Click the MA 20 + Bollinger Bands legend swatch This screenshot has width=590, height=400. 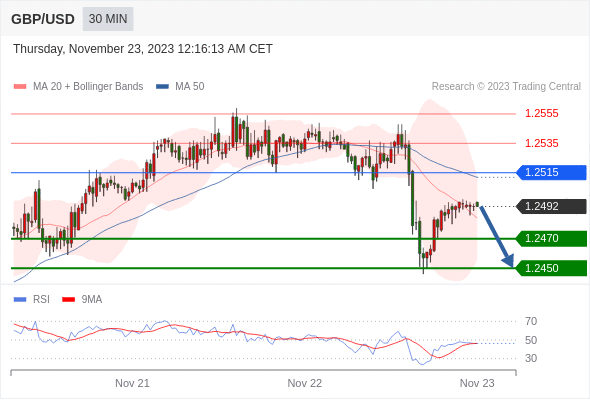20,87
